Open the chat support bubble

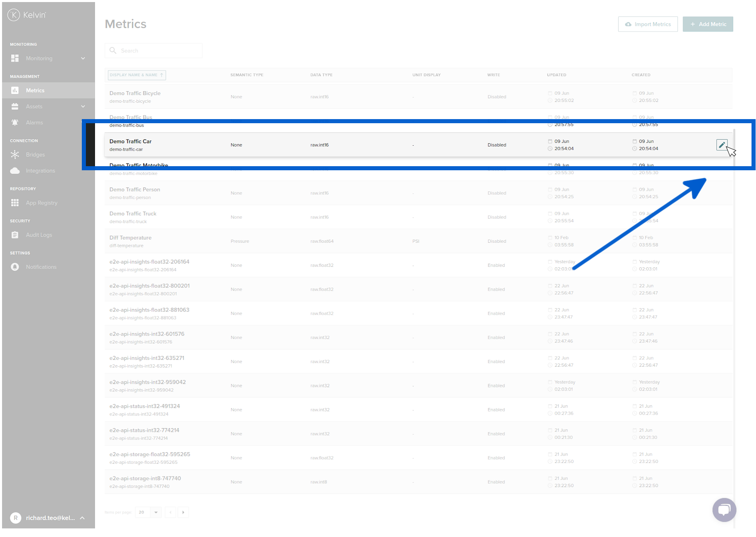coord(724,510)
